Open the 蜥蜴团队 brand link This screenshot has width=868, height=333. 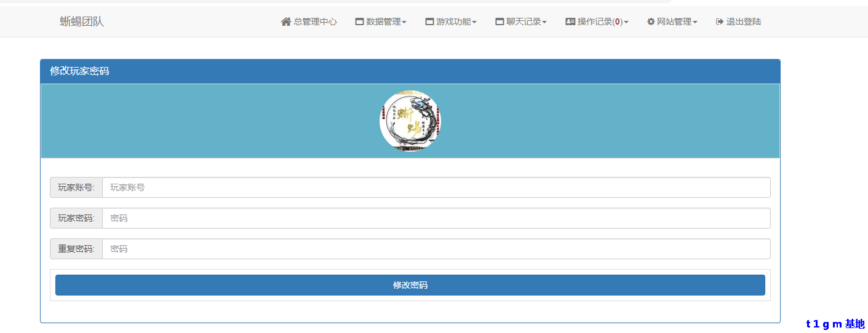point(82,22)
